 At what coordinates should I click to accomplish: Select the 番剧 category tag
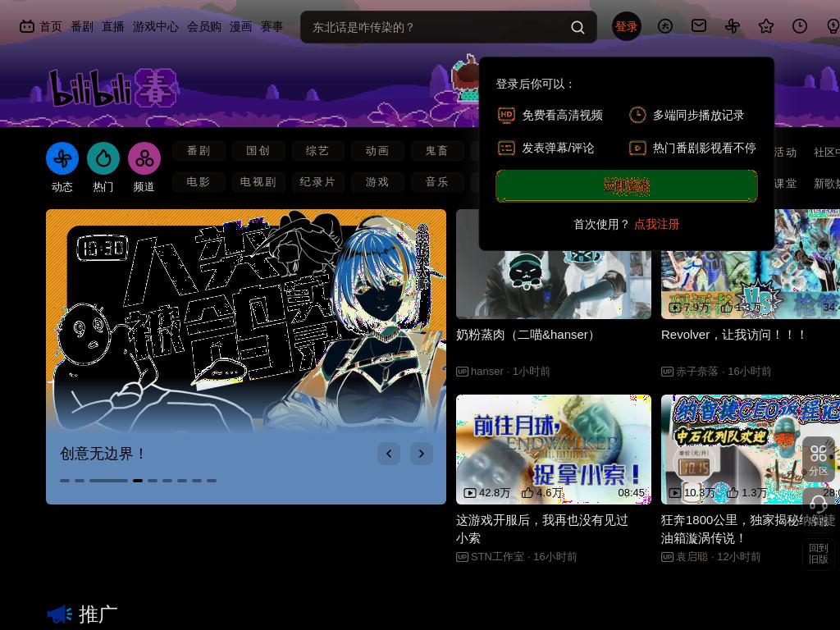point(199,151)
